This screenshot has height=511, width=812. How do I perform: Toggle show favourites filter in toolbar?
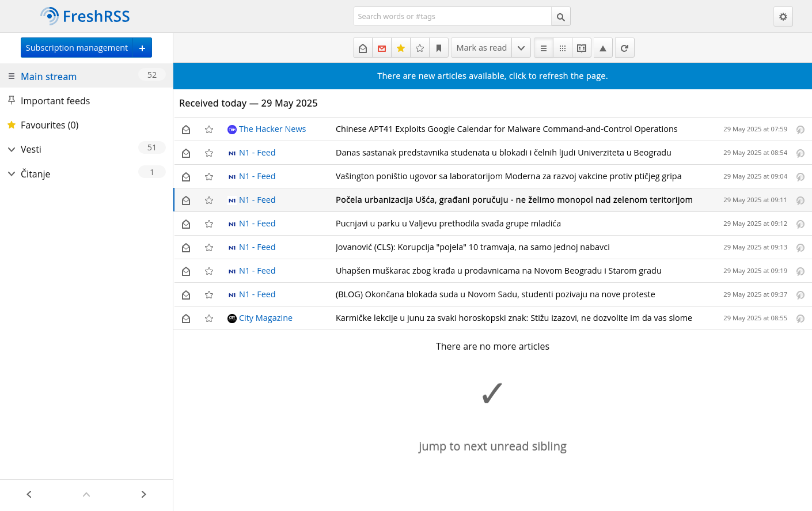(x=401, y=48)
